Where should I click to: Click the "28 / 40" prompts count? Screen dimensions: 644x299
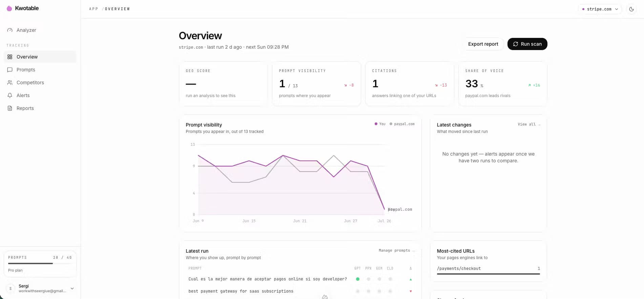tap(62, 257)
